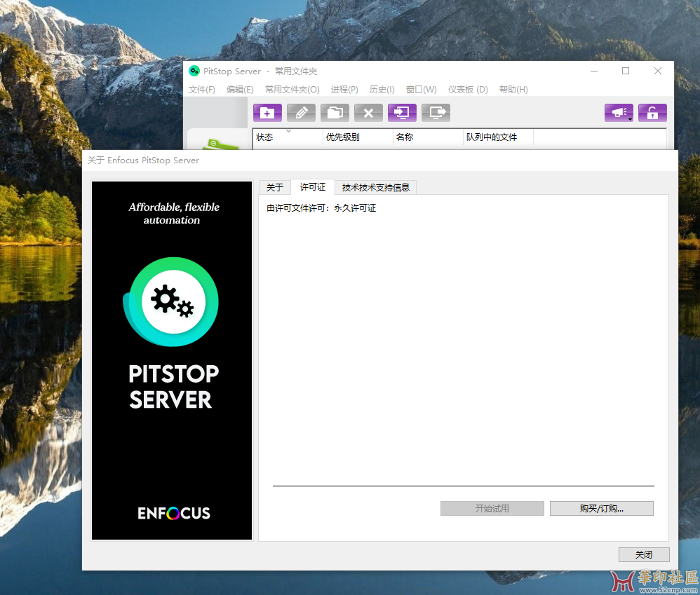The width and height of the screenshot is (700, 595).
Task: Click the new hot folder icon
Action: (267, 113)
